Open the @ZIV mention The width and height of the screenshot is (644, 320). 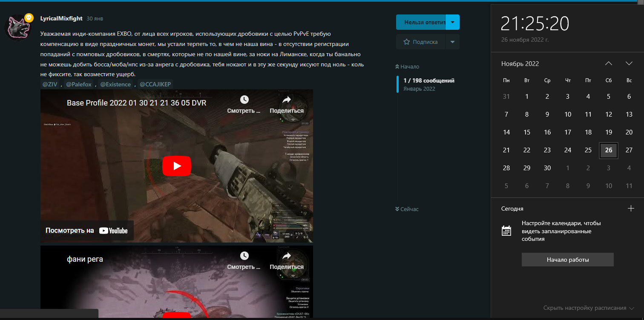50,84
